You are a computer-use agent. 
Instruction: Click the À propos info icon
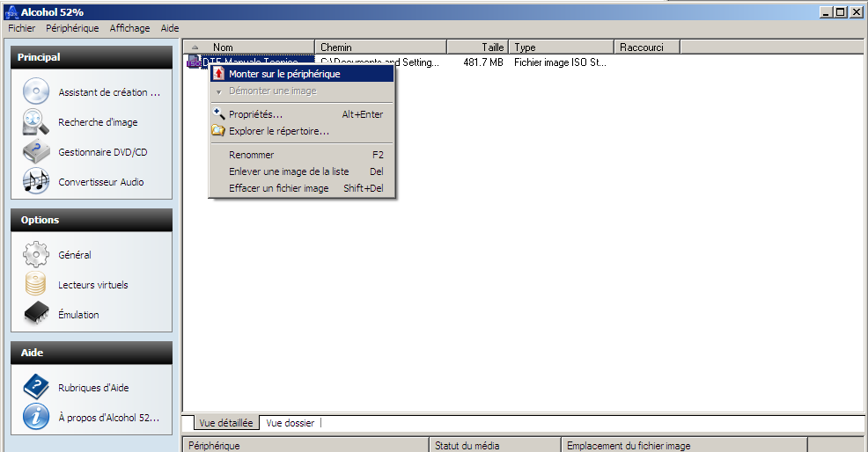click(36, 417)
